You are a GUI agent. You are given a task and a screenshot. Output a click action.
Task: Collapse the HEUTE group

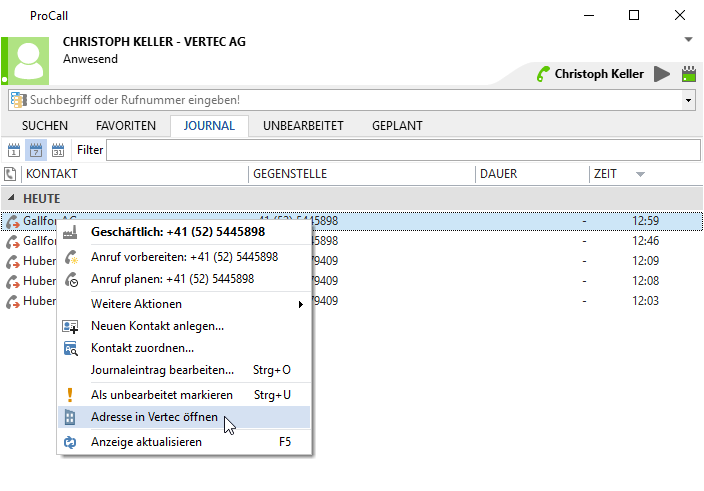pos(10,199)
